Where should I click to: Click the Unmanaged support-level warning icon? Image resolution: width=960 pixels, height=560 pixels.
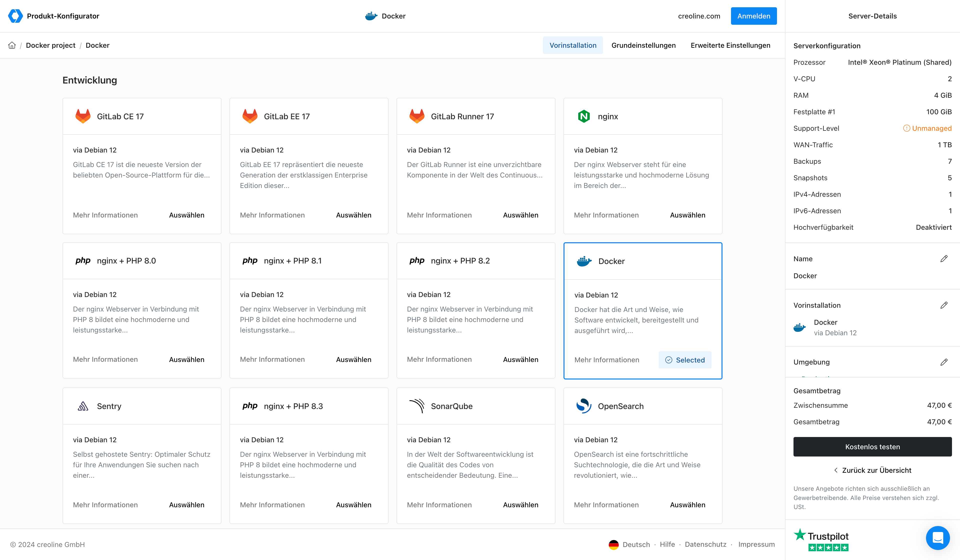coord(906,128)
